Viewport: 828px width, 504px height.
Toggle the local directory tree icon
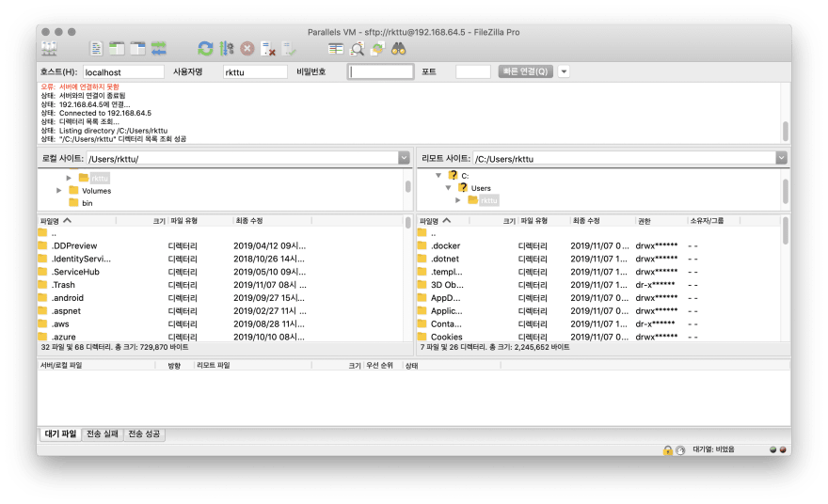[x=117, y=49]
